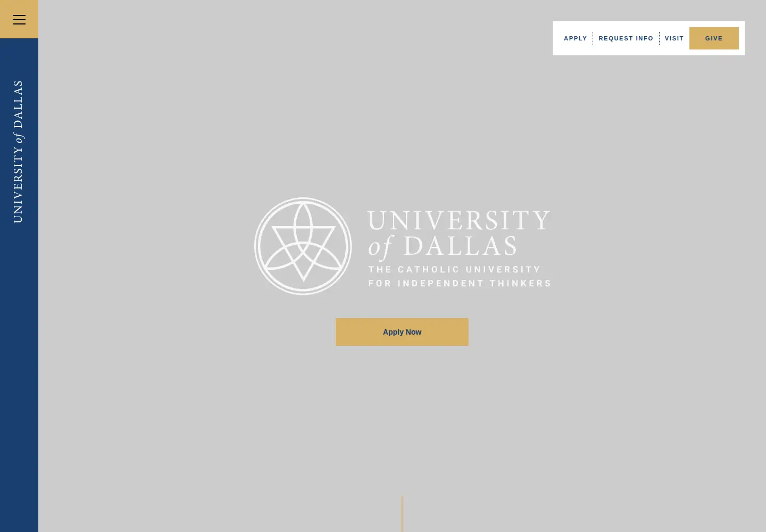The image size is (766, 532).
Task: Click the Apply Now button
Action: [x=402, y=332]
